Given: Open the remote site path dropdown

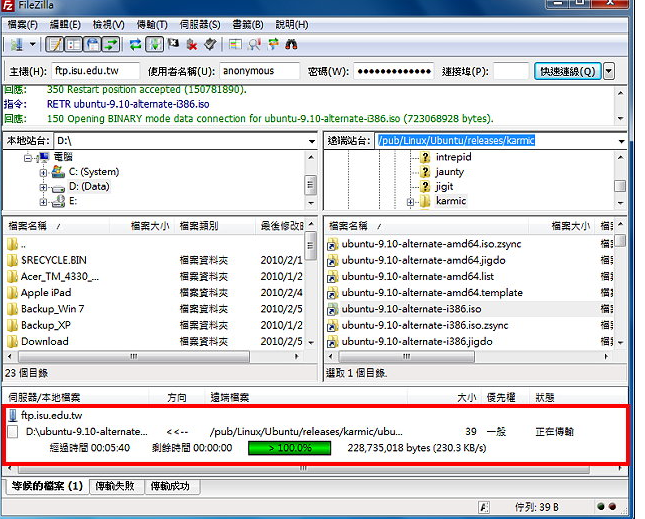Looking at the screenshot, I should tap(621, 141).
